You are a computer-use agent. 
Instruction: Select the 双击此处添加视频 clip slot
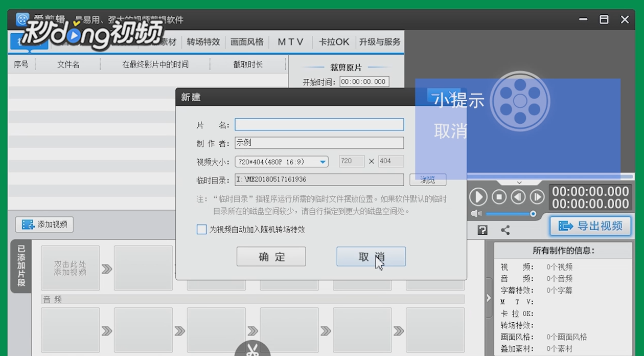tap(71, 268)
